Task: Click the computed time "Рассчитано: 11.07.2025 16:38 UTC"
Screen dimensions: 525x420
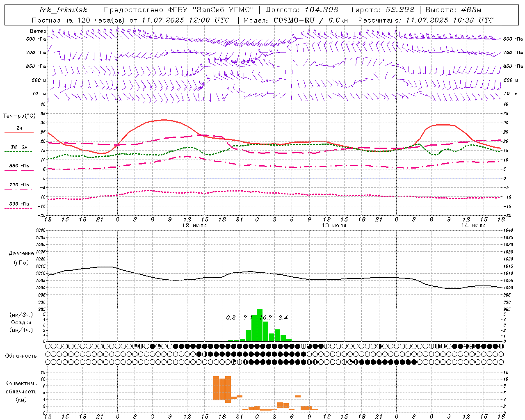Action: coord(426,20)
